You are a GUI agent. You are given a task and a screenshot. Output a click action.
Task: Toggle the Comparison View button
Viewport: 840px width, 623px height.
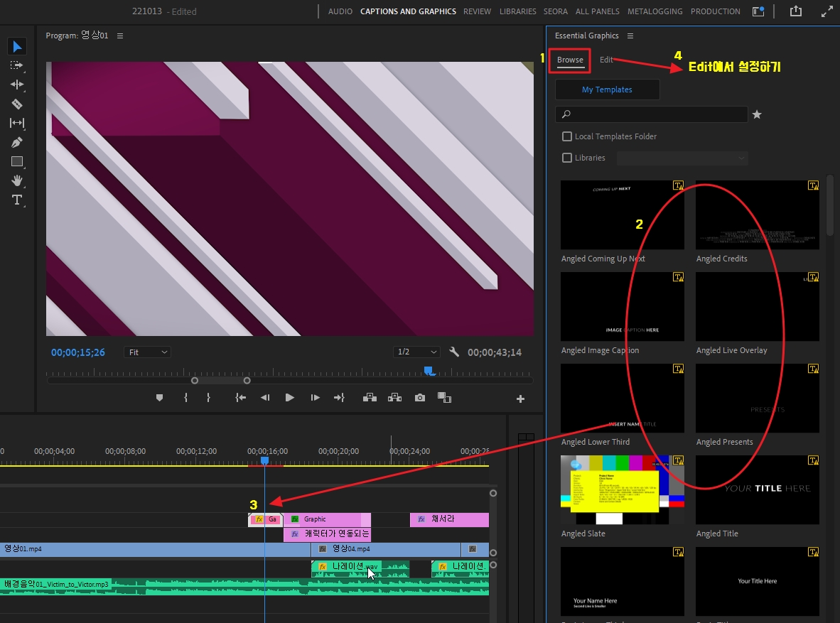444,398
